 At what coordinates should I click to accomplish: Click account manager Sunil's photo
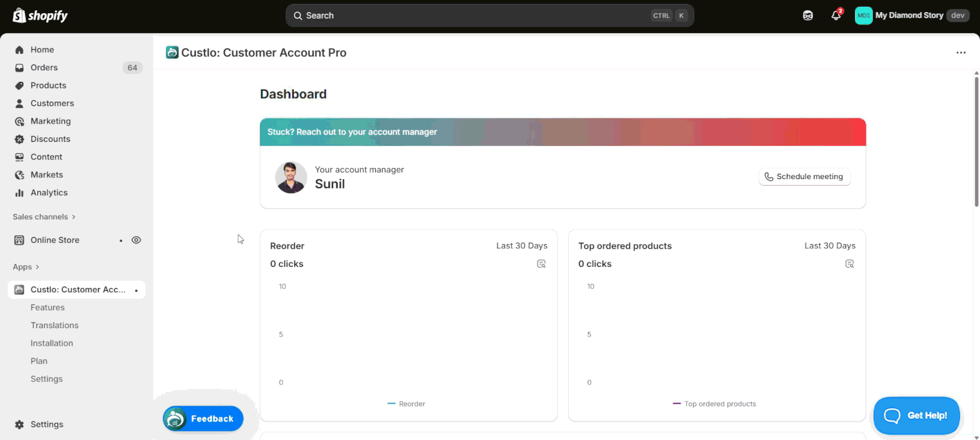[291, 177]
